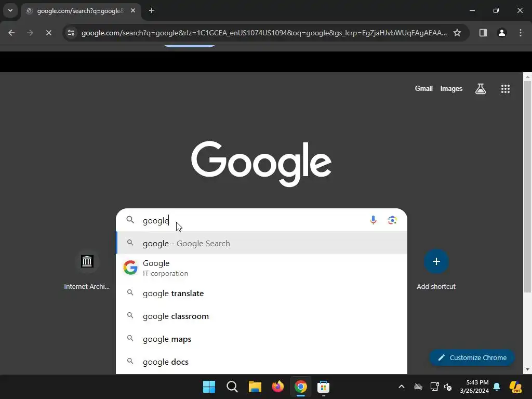Open Chrome's three-dot menu

[x=521, y=33]
